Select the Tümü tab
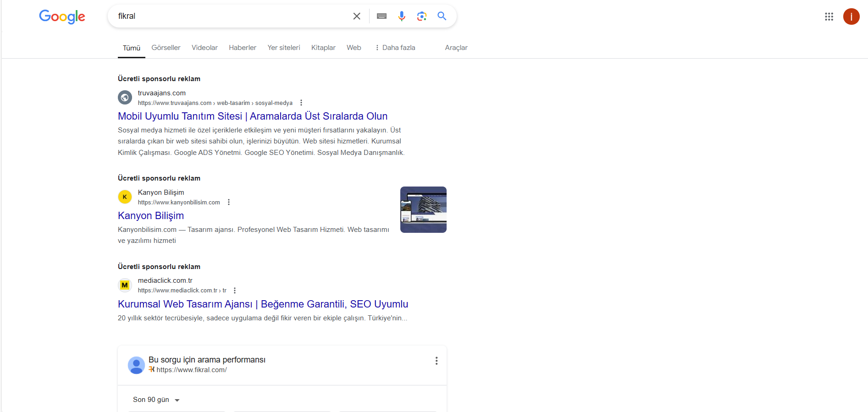The width and height of the screenshot is (868, 412). [132, 48]
